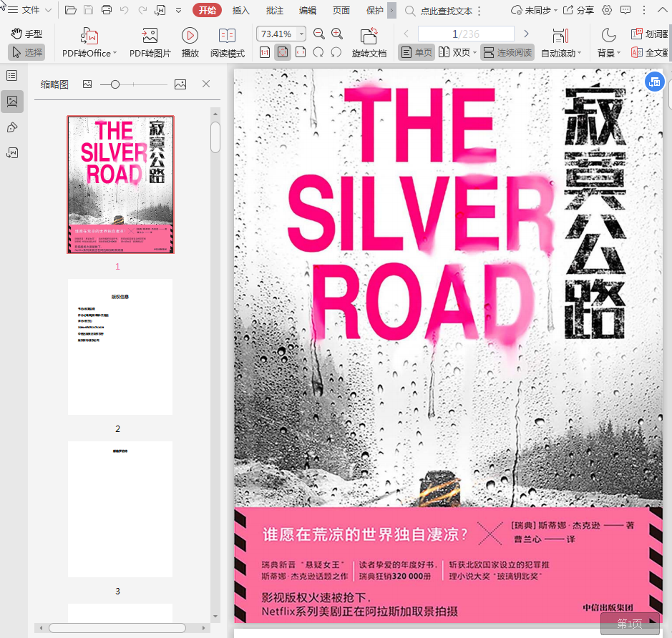Click the vertical-dots icon beside 点此查找文本

(x=479, y=11)
